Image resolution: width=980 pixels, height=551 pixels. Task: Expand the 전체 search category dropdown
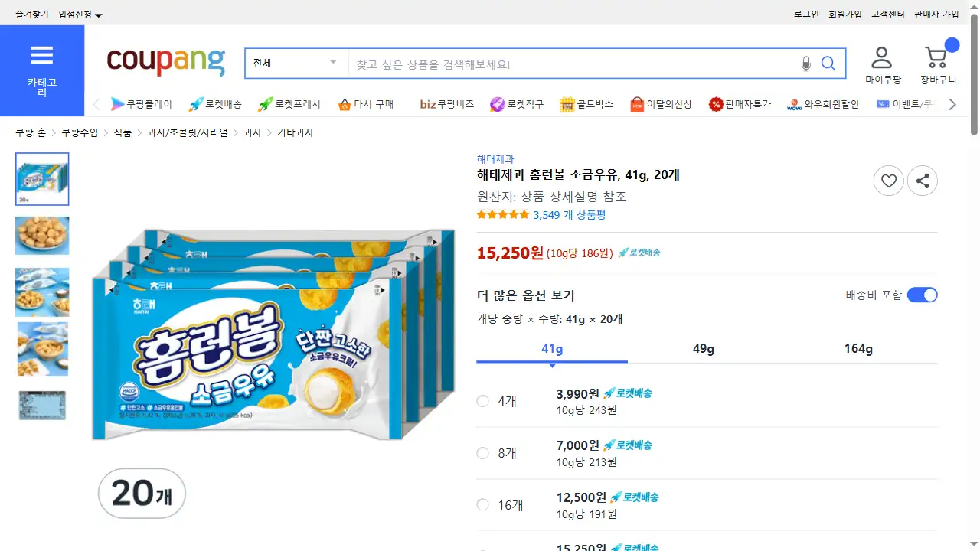click(x=296, y=64)
